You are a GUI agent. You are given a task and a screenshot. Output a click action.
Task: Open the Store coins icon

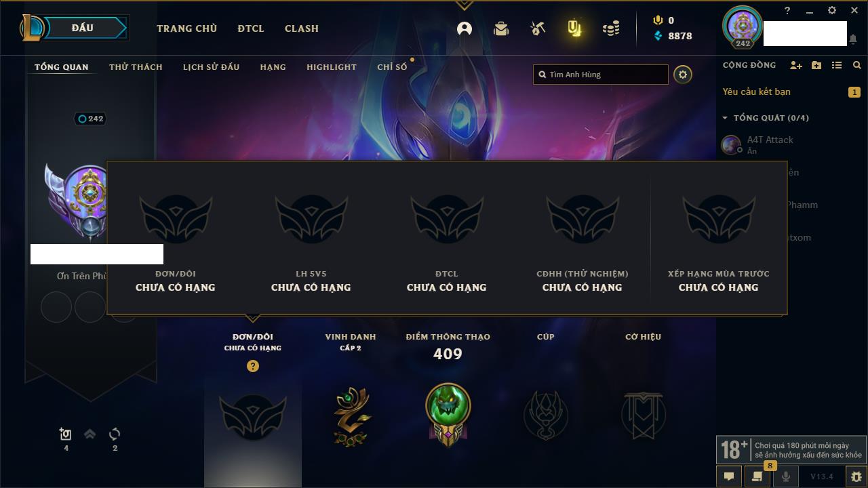[611, 28]
